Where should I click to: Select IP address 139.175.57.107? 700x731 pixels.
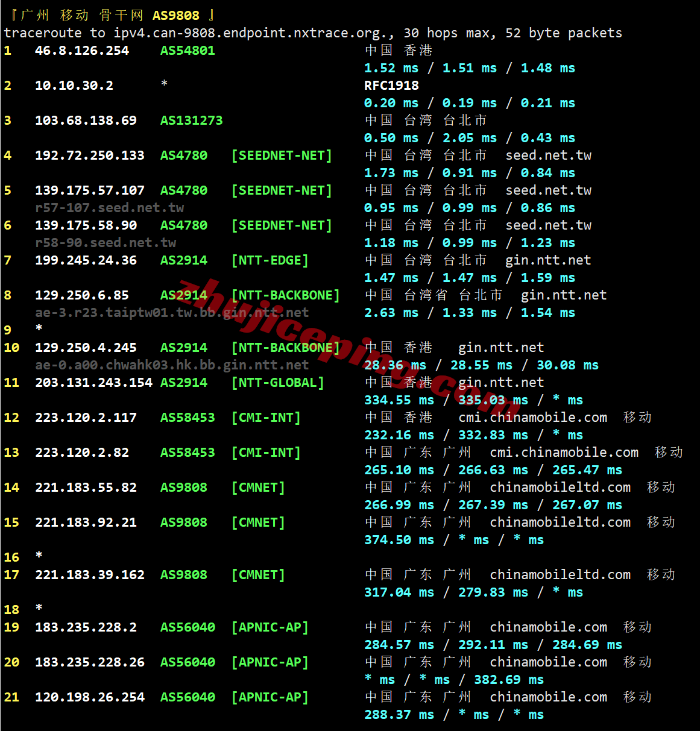tap(90, 190)
